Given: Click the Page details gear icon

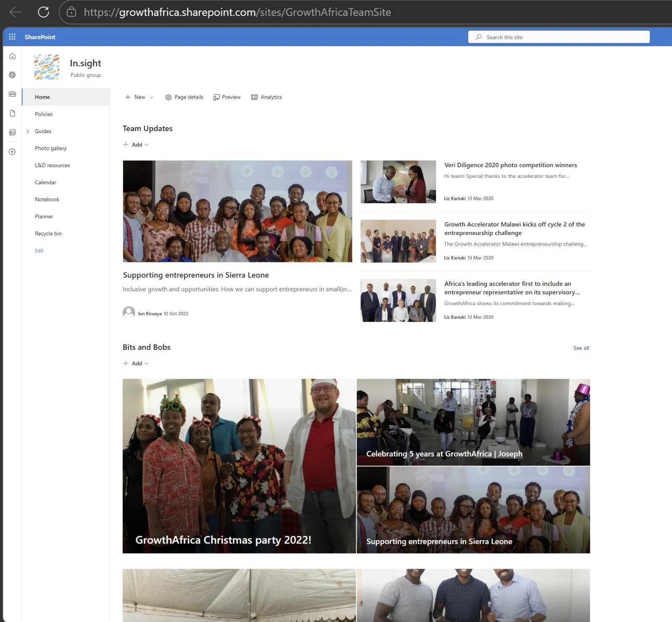Looking at the screenshot, I should tap(168, 97).
